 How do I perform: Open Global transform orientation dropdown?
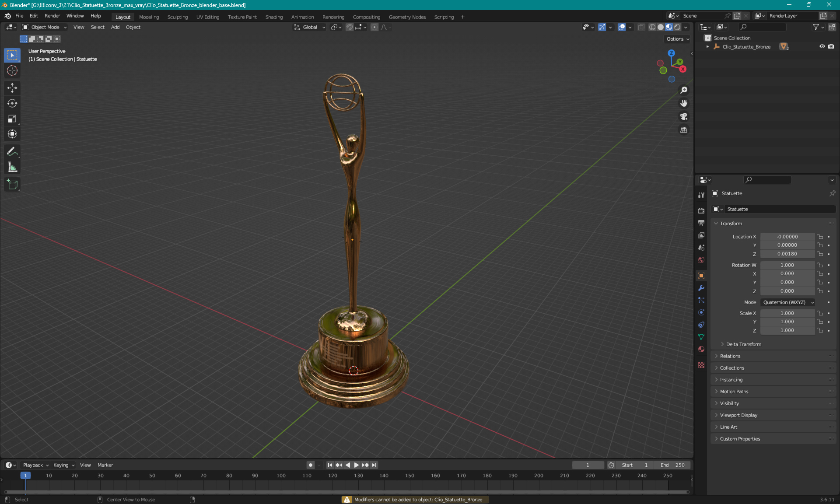click(309, 27)
